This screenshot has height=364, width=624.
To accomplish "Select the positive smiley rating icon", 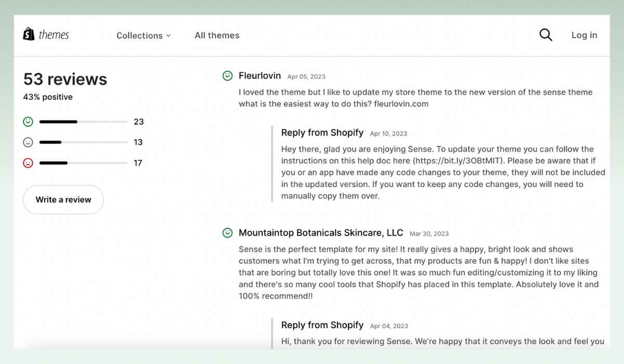I will point(28,122).
